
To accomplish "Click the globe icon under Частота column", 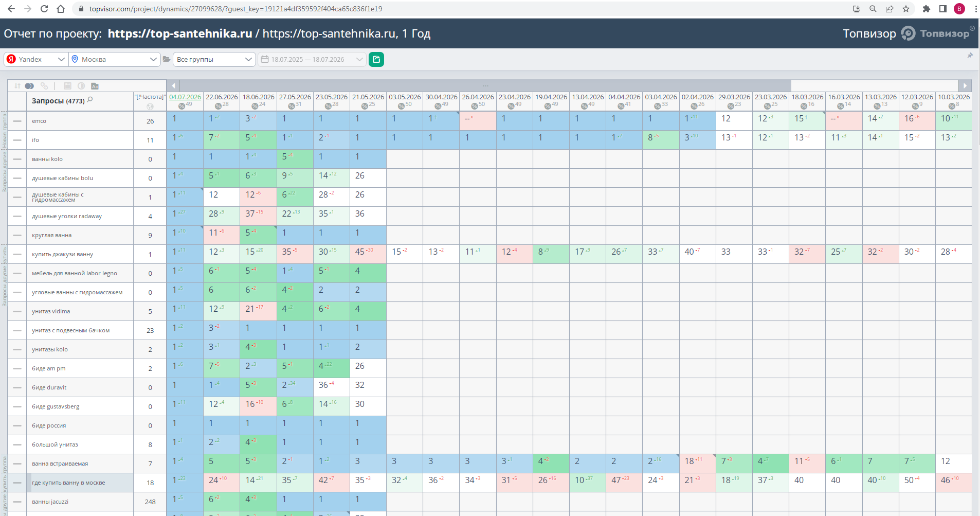I will (150, 106).
